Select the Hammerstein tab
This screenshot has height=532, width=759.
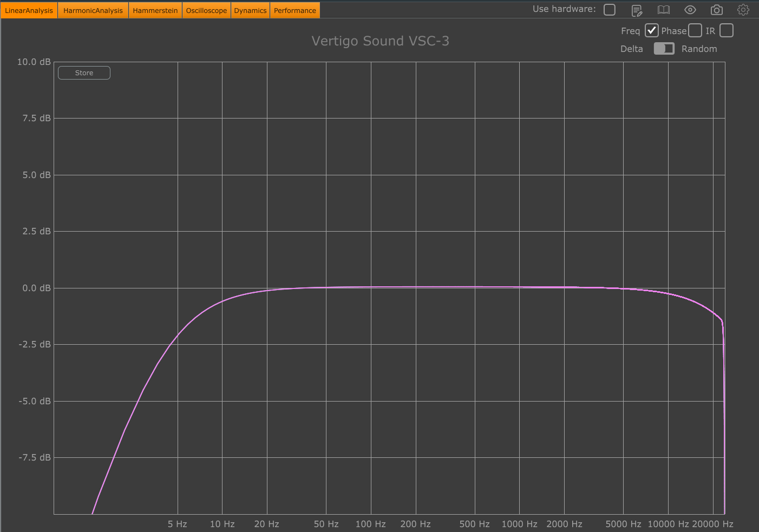point(155,10)
